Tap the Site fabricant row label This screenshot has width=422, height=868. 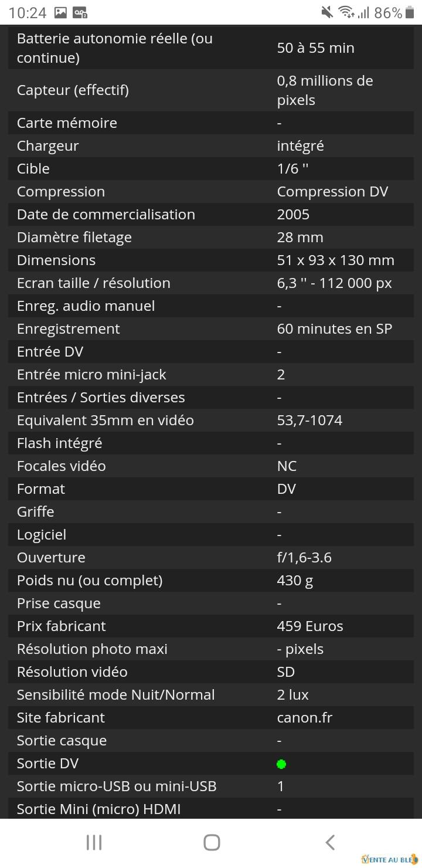[61, 717]
